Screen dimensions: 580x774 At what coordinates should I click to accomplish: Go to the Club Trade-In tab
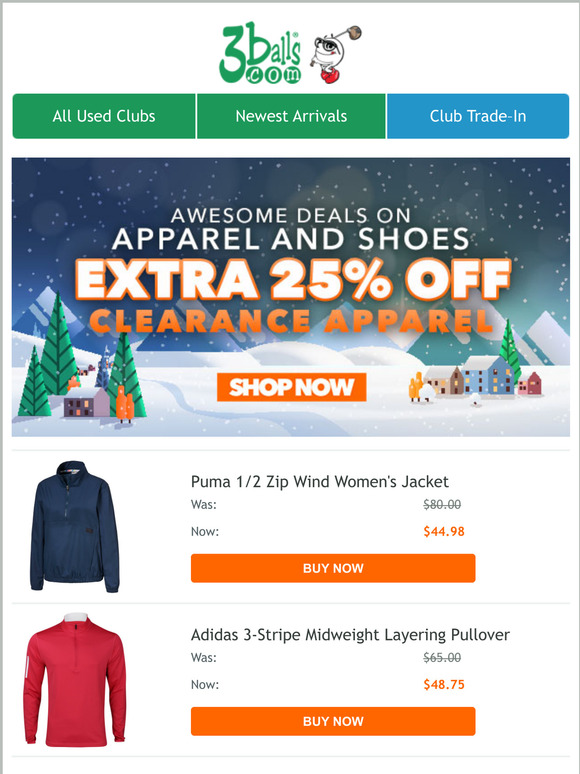pos(478,116)
